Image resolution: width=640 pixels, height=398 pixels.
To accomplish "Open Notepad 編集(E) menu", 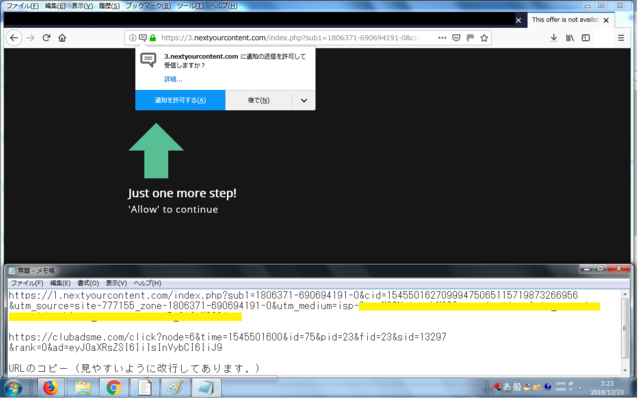I will 60,283.
